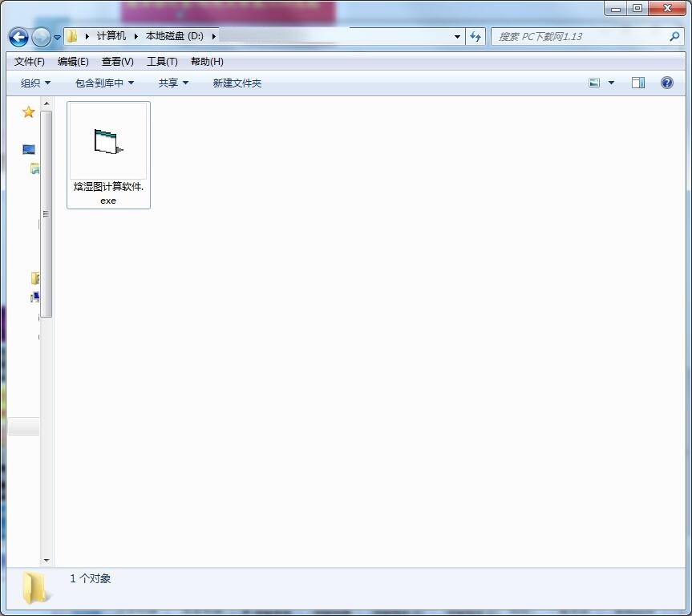Open the 工具(T) menu

pos(162,62)
